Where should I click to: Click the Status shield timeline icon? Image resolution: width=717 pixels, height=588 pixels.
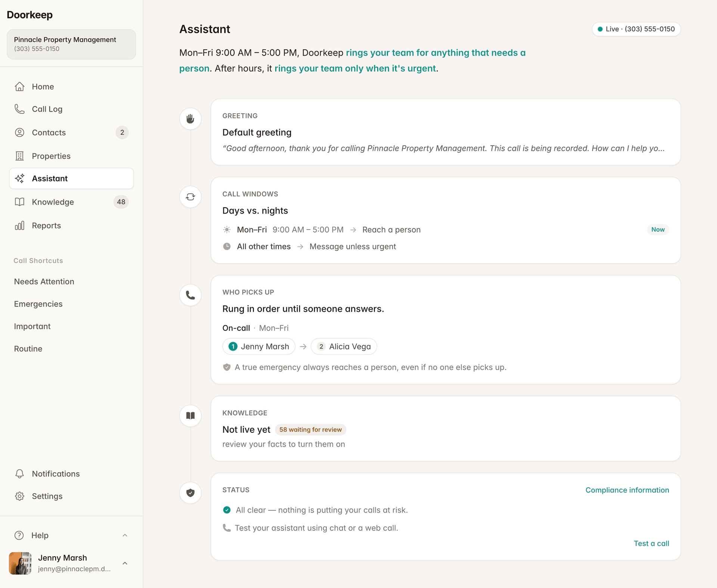pos(190,493)
